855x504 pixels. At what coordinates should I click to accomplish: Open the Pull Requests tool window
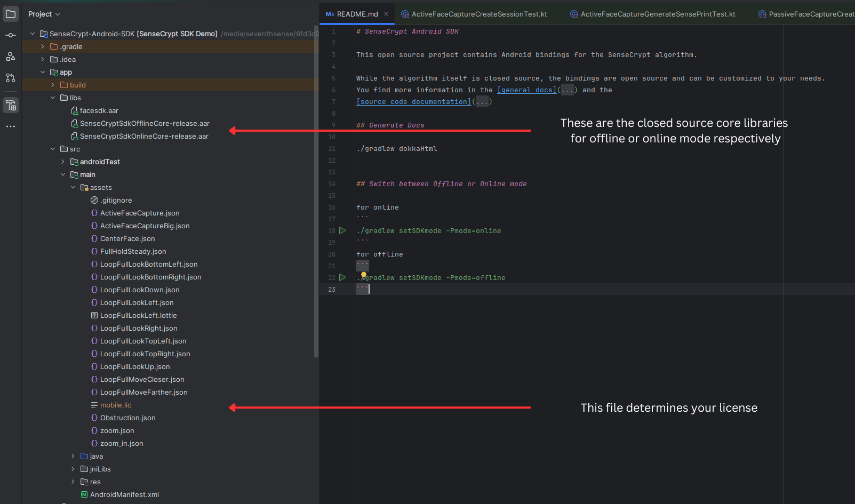pos(11,78)
